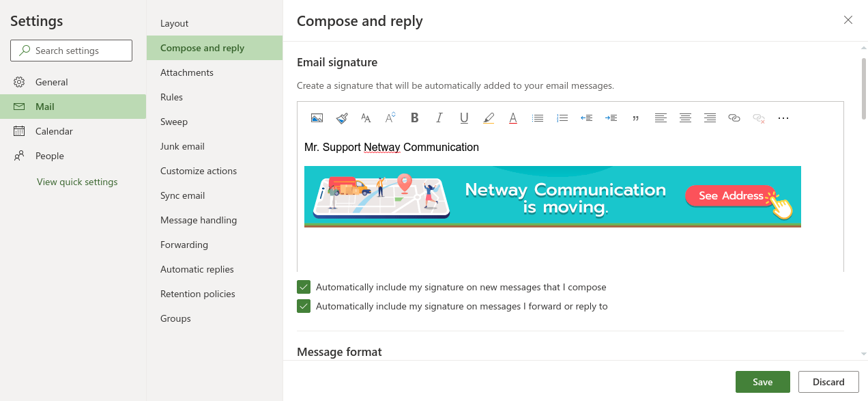Open the font size dropdown

tap(366, 118)
